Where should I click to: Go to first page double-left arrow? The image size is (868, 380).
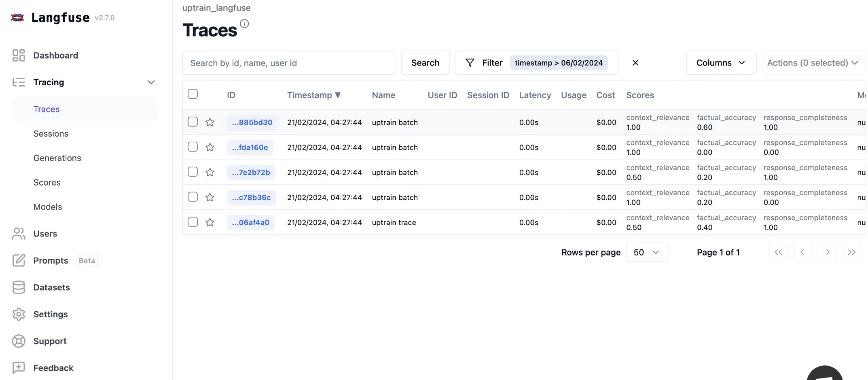[x=778, y=252]
